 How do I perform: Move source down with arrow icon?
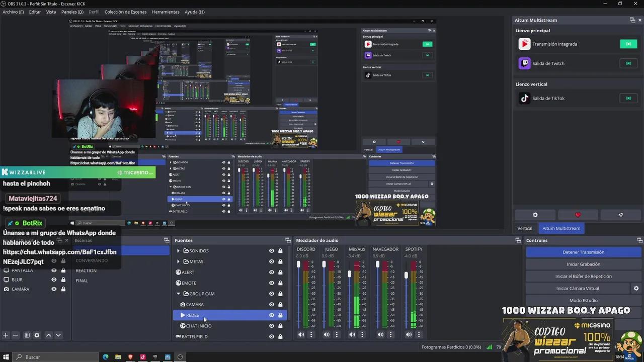coord(58,335)
